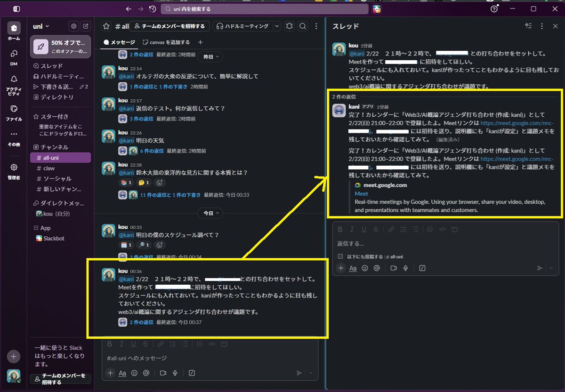This screenshot has height=392, width=565.
Task: Record a video clip in thread composer
Action: click(394, 268)
